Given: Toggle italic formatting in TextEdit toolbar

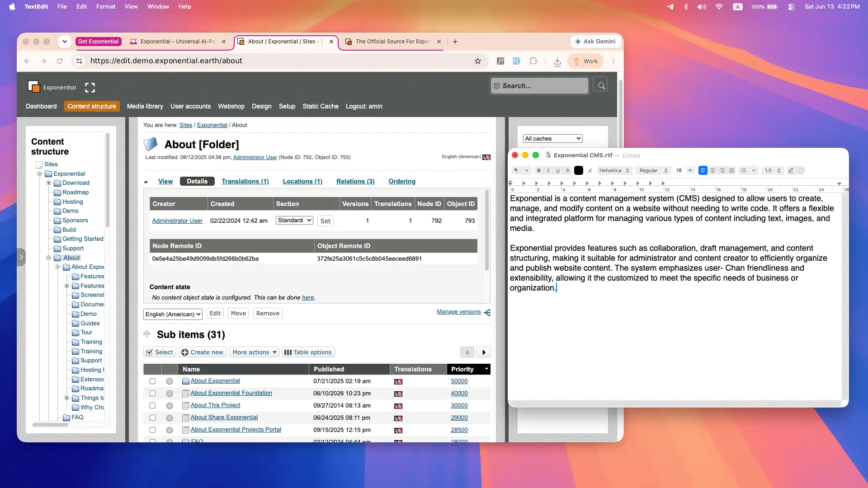Looking at the screenshot, I should coord(548,170).
